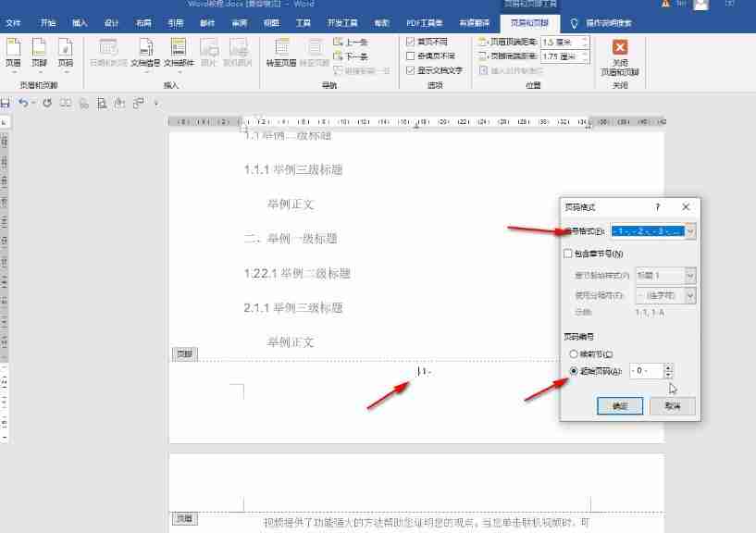
Task: Click the 页码 (Page Number) icon
Action: click(x=65, y=53)
